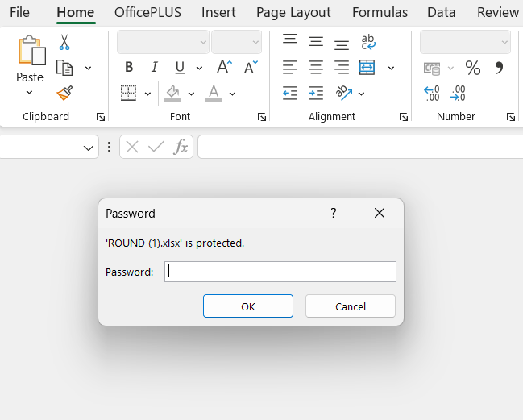Expand the Copy options arrow
The width and height of the screenshot is (523, 420).
88,68
